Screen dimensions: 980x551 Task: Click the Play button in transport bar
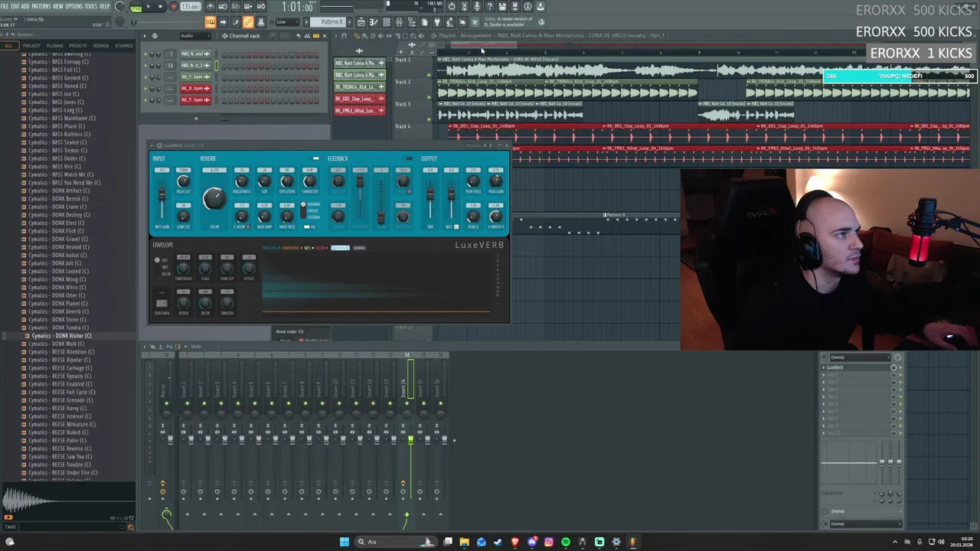click(149, 7)
